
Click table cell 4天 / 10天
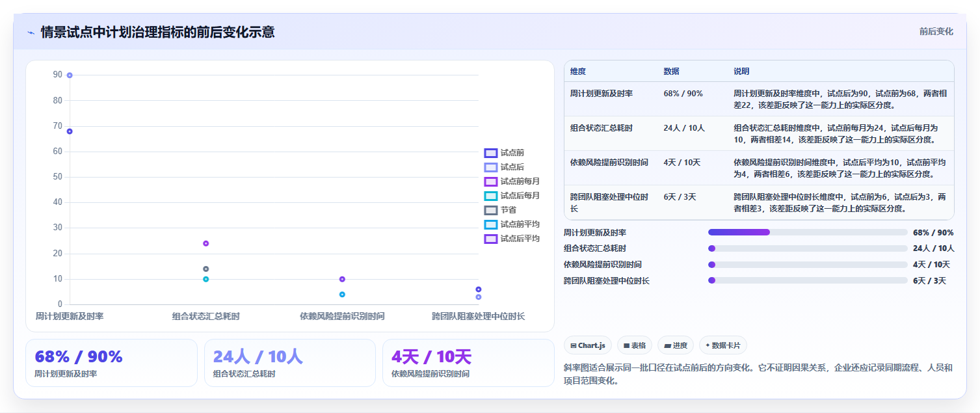click(682, 163)
